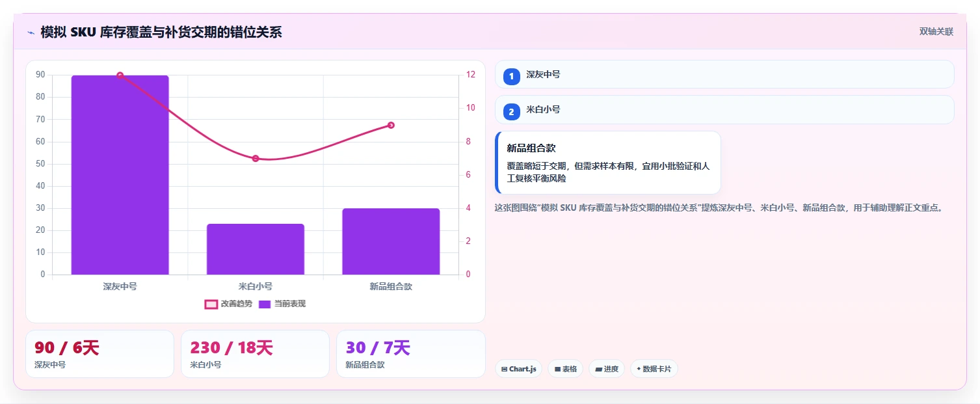Click the Chart.js tag
This screenshot has height=404, width=980.
518,369
